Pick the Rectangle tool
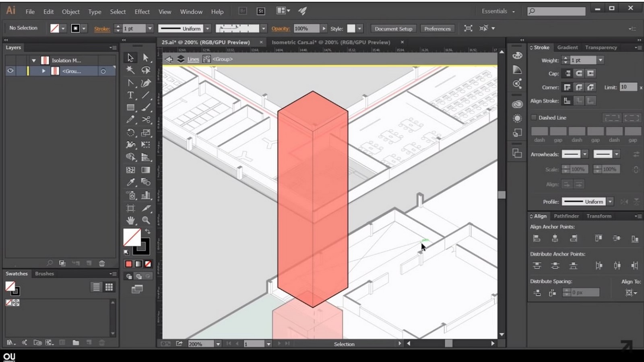The image size is (644, 362). (130, 107)
